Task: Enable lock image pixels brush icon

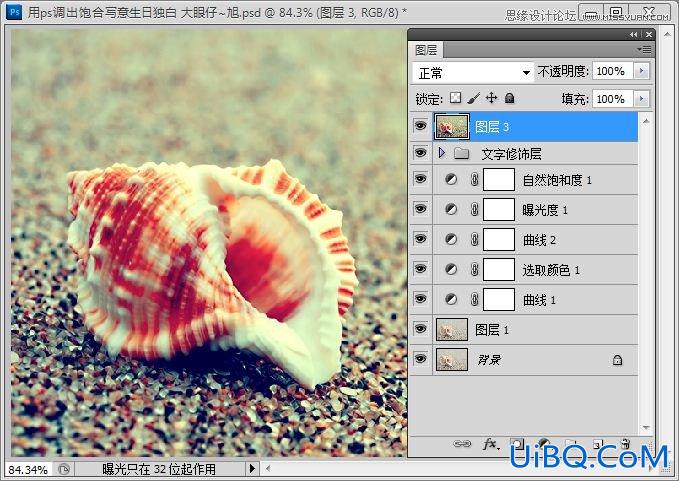Action: [474, 98]
